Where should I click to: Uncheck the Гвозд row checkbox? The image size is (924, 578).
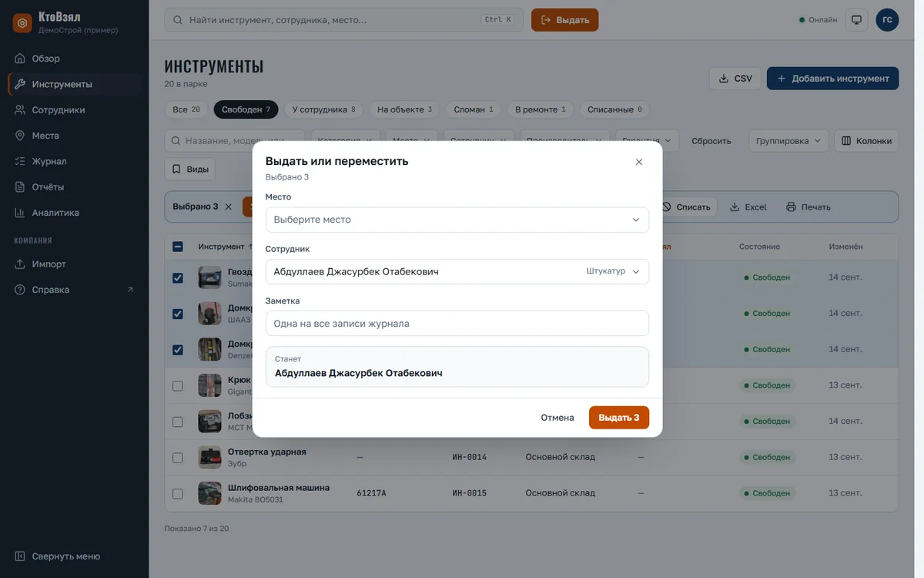coord(178,277)
